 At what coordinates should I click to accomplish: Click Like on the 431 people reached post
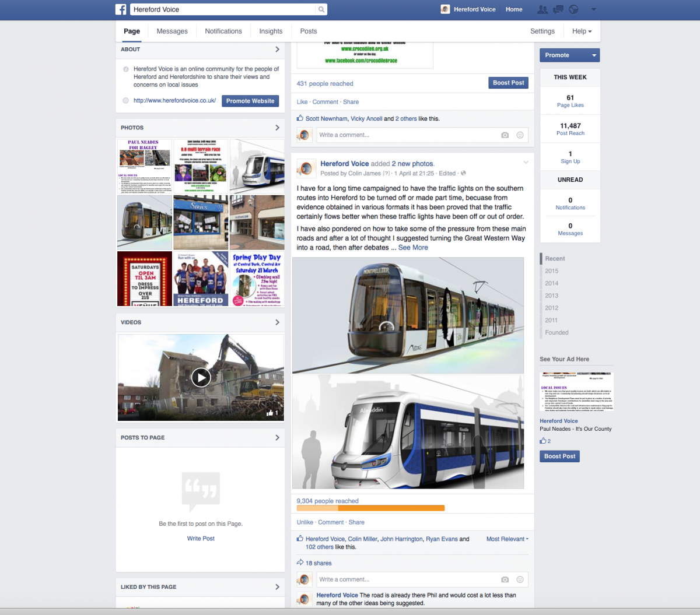pyautogui.click(x=302, y=102)
